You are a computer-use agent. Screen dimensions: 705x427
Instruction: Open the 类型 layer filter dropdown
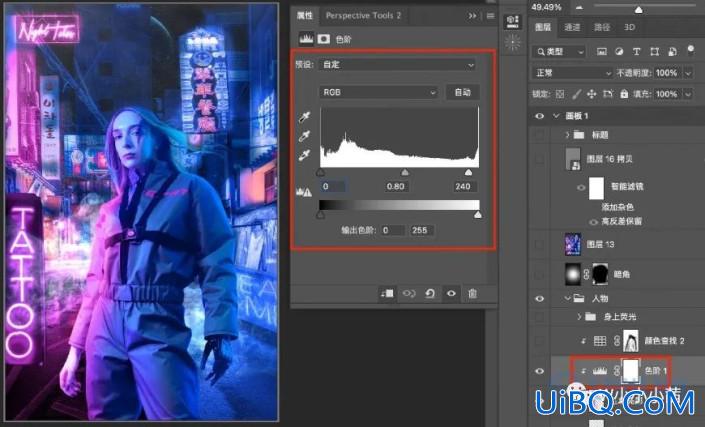pos(559,52)
